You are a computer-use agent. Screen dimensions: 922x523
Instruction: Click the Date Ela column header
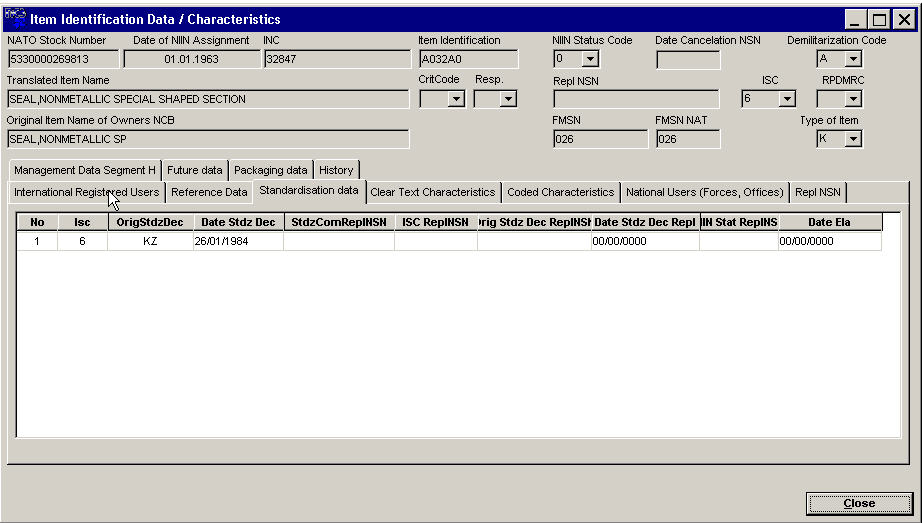pos(830,222)
